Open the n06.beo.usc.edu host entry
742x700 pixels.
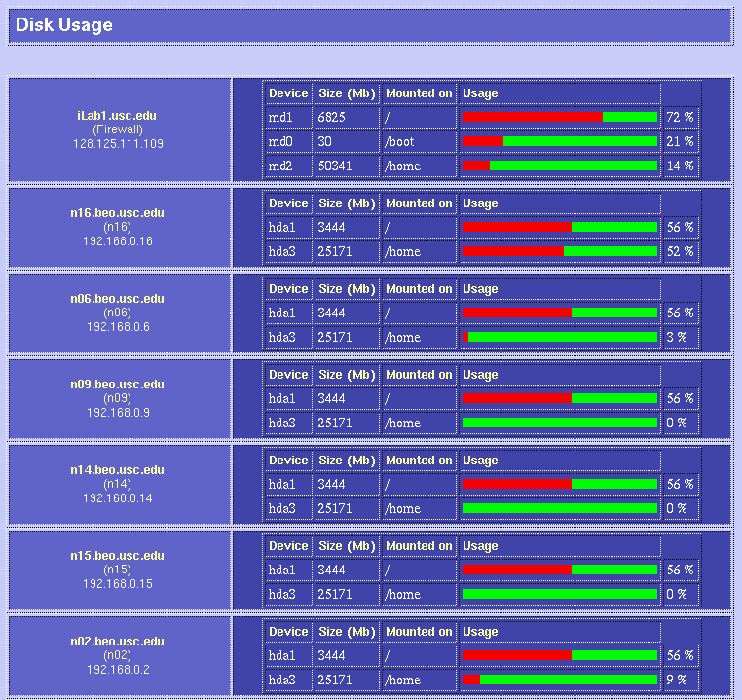(117, 299)
